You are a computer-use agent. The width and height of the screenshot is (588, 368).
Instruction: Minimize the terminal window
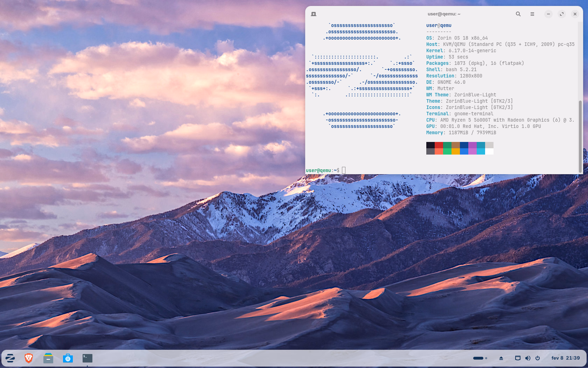(x=548, y=14)
